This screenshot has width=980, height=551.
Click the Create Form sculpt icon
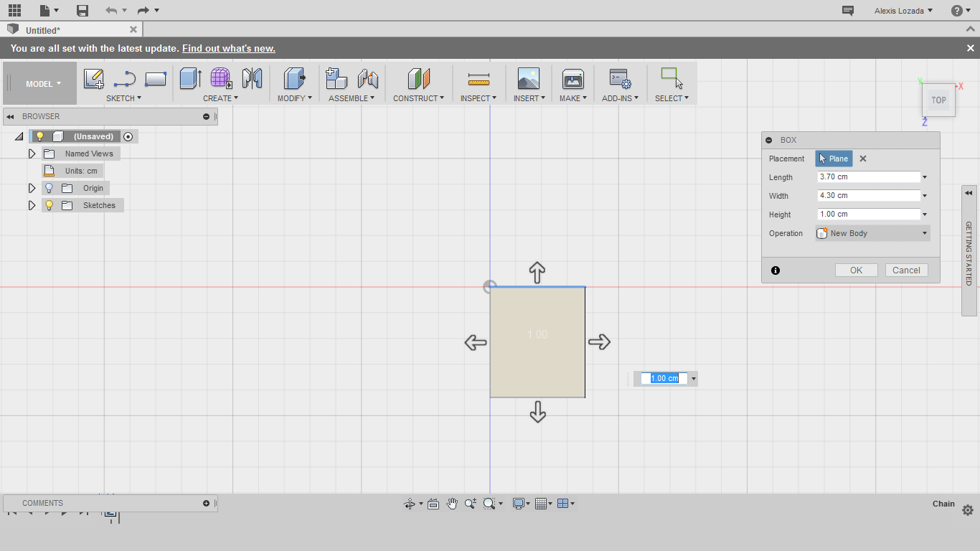click(x=221, y=78)
